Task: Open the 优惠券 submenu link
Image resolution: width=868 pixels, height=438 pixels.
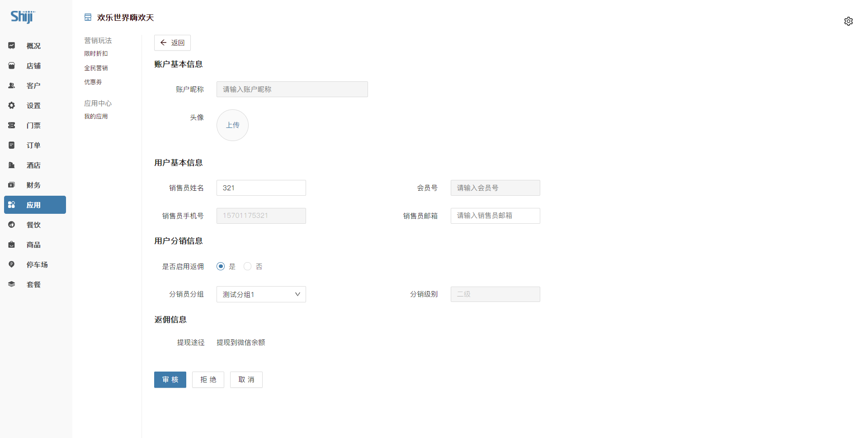Action: [93, 82]
